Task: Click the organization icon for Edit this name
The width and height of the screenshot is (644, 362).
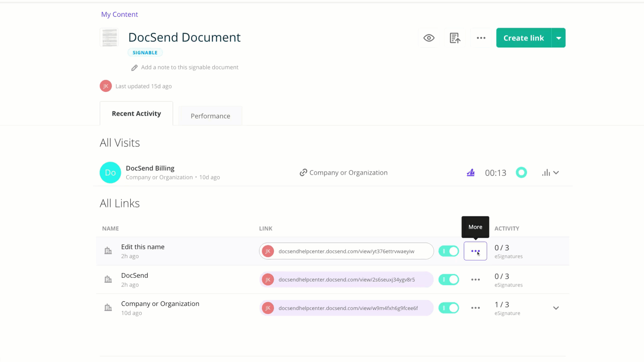Action: pyautogui.click(x=108, y=251)
